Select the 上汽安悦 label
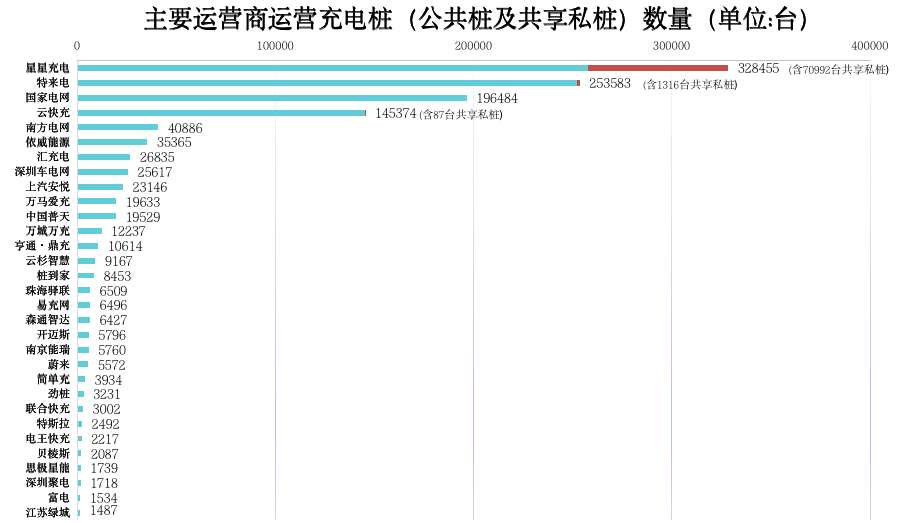Viewport: 898px width, 523px height. 48,186
